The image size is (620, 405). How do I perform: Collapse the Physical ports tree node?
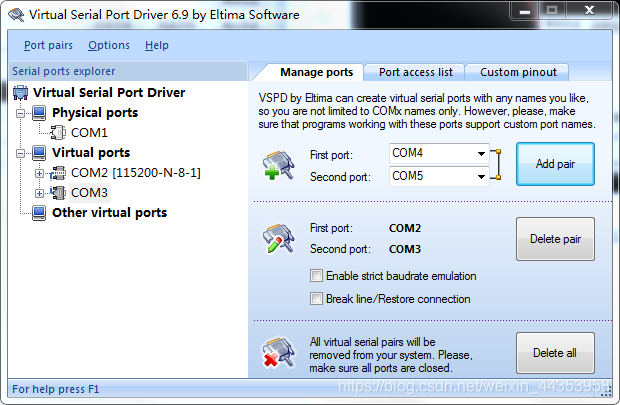21,114
